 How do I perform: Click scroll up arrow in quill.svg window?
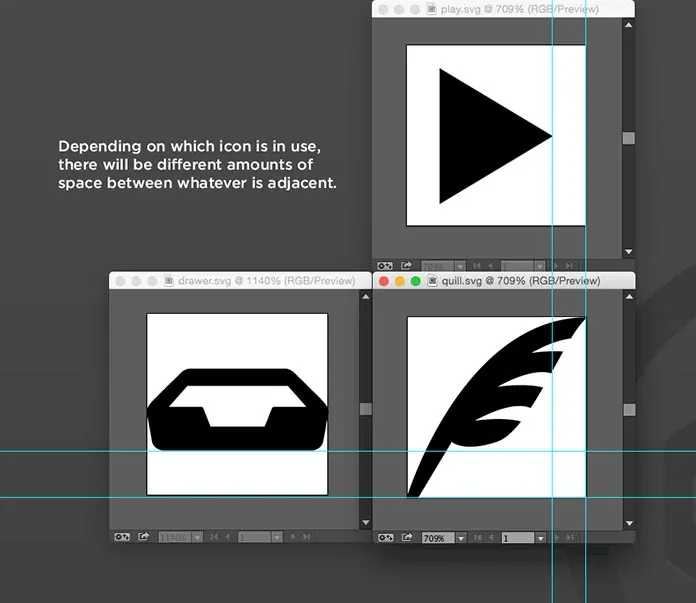[629, 297]
